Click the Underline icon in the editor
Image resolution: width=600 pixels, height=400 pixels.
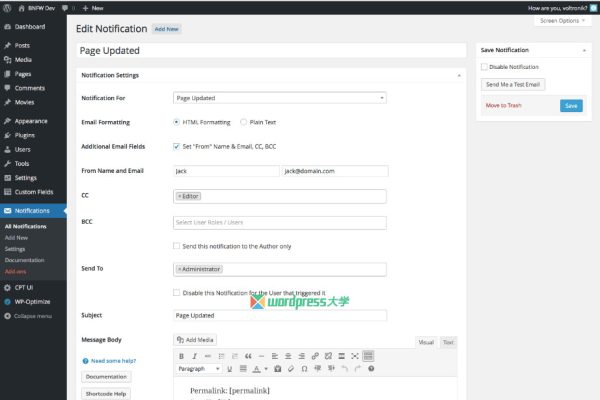point(230,369)
